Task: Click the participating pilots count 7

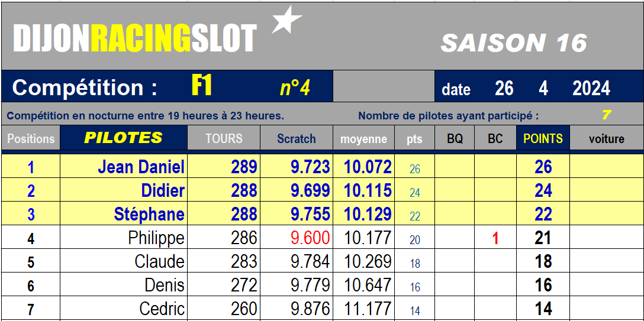Action: click(606, 116)
